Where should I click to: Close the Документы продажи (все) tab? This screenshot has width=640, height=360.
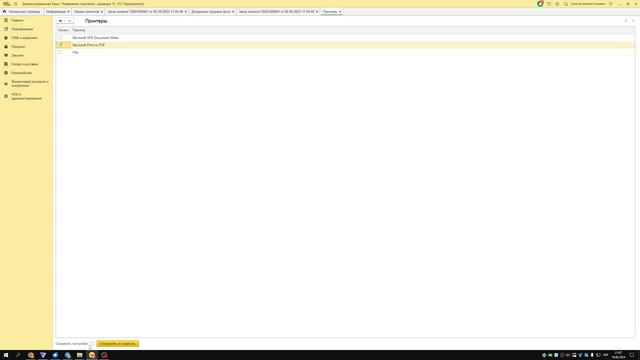pos(233,12)
